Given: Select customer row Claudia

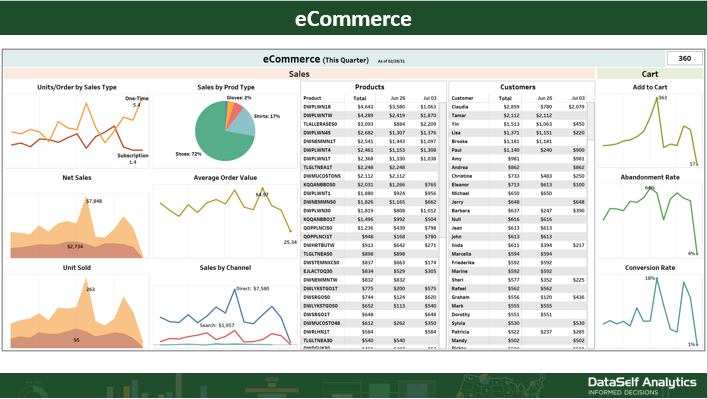Looking at the screenshot, I should 518,107.
